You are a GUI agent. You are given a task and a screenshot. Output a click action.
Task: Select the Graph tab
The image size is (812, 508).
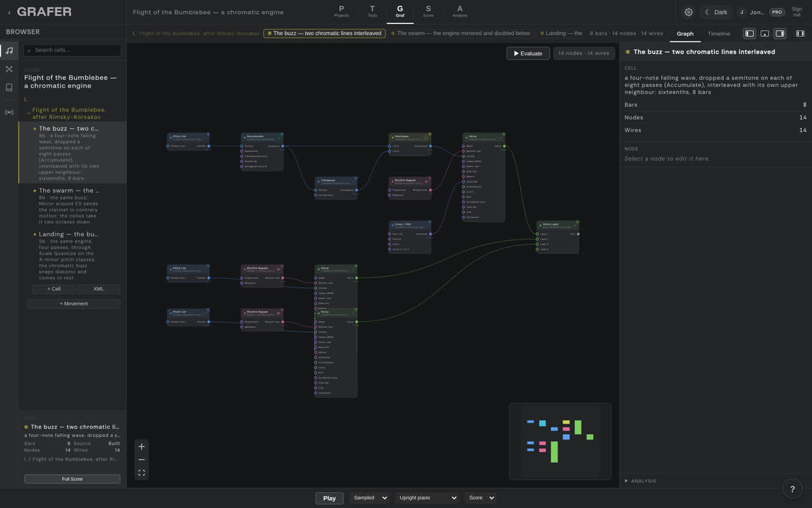[x=685, y=34]
